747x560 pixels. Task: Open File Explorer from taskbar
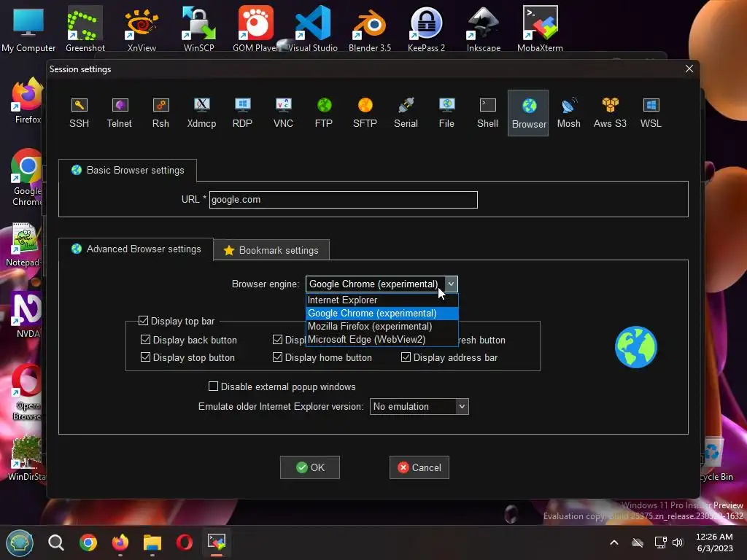[152, 542]
